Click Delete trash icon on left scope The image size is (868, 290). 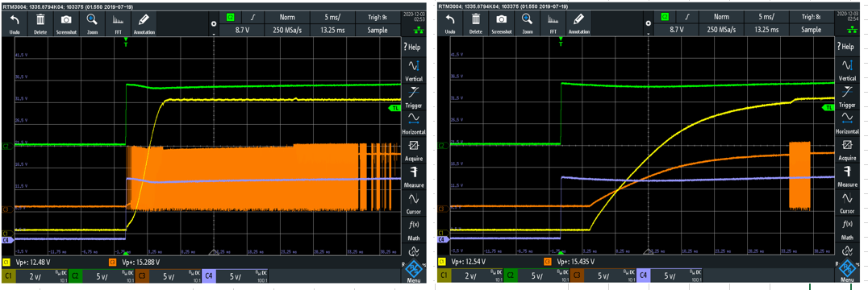click(x=40, y=23)
